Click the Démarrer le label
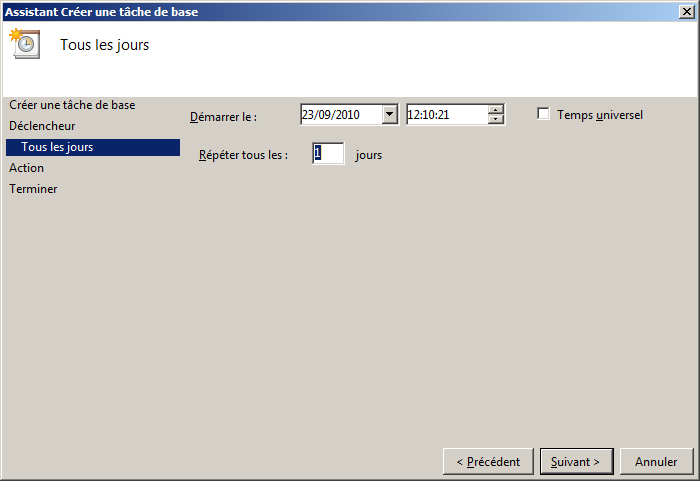 [x=223, y=117]
